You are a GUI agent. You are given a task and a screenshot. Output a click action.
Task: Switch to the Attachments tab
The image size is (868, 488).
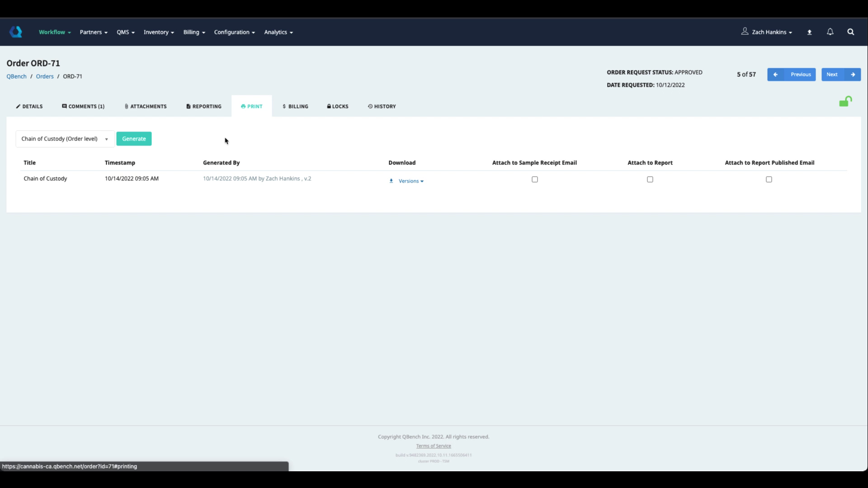tap(146, 107)
